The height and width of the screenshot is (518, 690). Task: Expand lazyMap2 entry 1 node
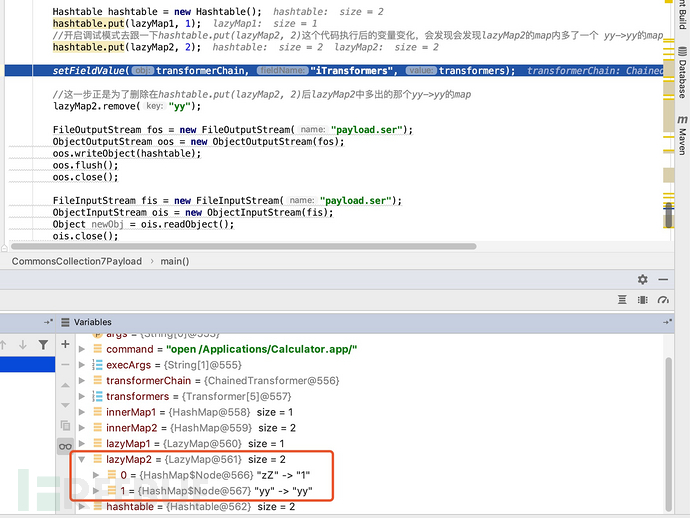click(x=96, y=491)
